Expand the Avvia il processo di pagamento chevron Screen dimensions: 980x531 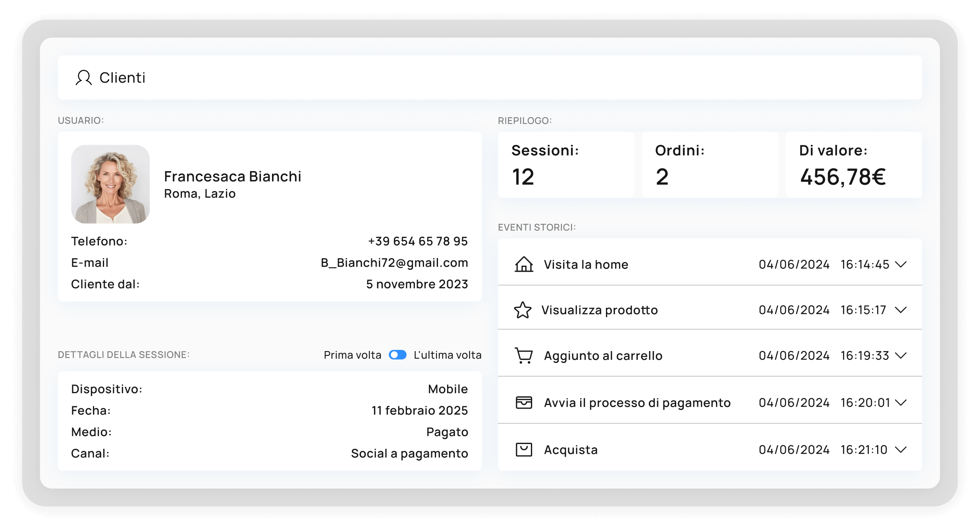click(x=901, y=402)
